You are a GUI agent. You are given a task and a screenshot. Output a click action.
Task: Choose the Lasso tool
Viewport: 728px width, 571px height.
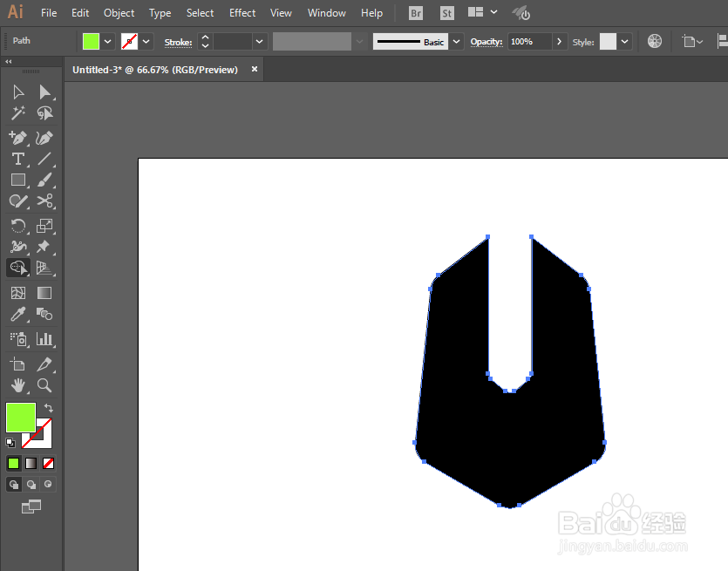pos(45,112)
